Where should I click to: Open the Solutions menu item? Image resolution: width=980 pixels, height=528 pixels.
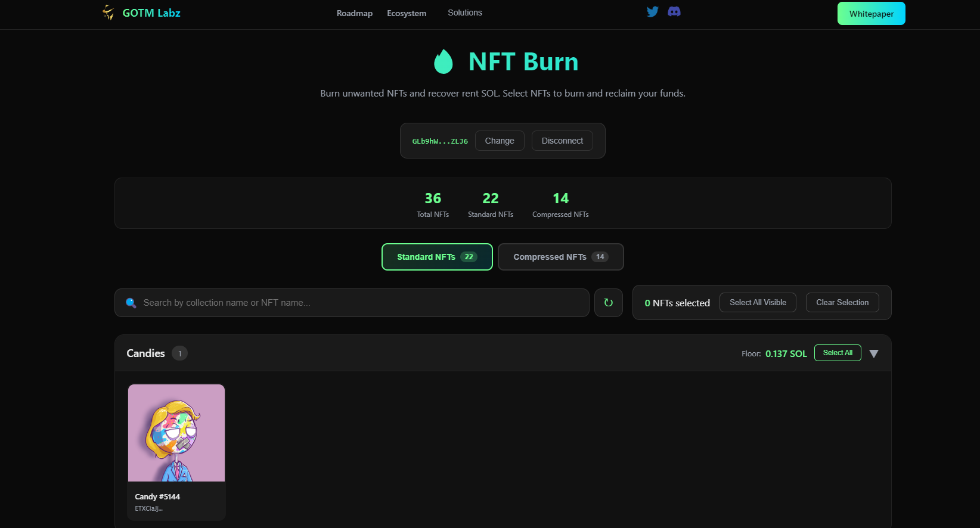tap(465, 13)
